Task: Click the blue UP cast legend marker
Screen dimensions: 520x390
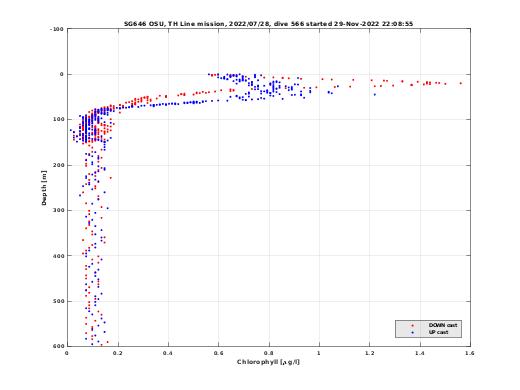Action: coord(413,332)
